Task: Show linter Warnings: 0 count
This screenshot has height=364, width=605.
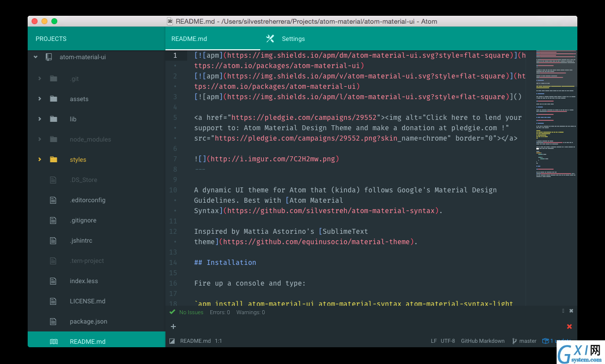Action: 250,312
